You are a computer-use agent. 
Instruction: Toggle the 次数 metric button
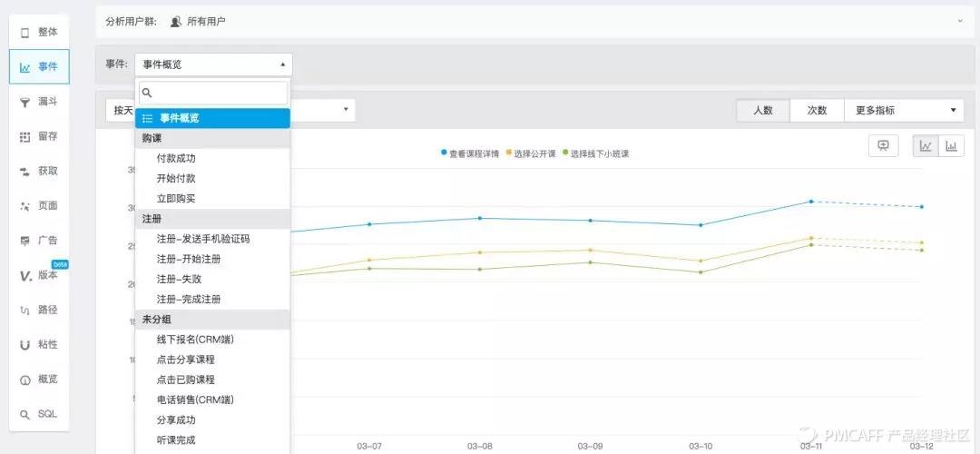click(817, 110)
